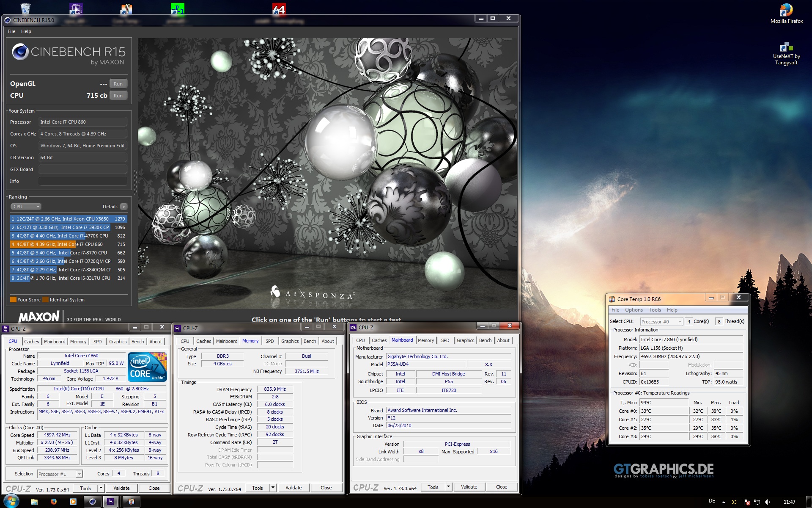Click the Core Temp title bar icon
The image size is (812, 508).
click(x=612, y=299)
